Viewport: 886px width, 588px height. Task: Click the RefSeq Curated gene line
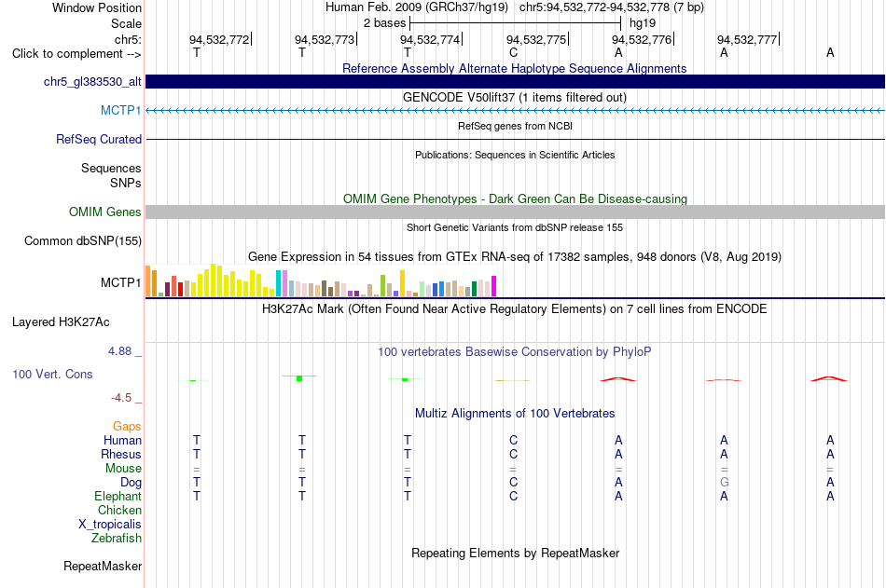[515, 139]
